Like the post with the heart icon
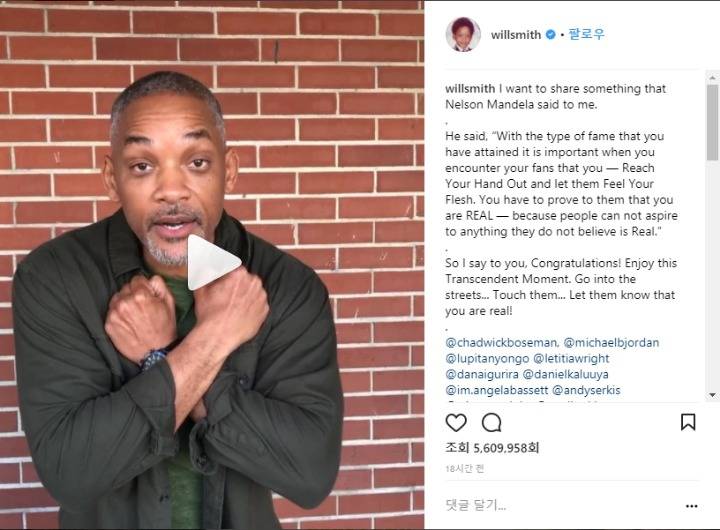The width and height of the screenshot is (720, 530). [456, 423]
